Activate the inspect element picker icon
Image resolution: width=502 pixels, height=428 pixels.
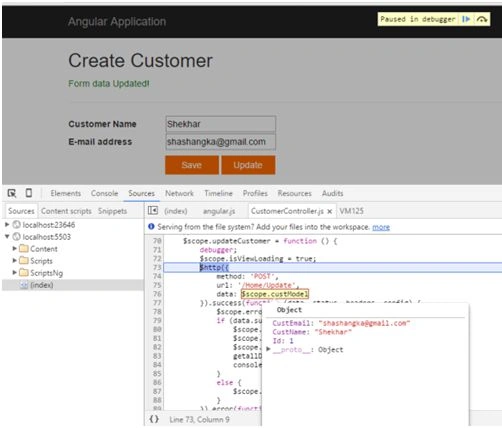click(x=12, y=193)
